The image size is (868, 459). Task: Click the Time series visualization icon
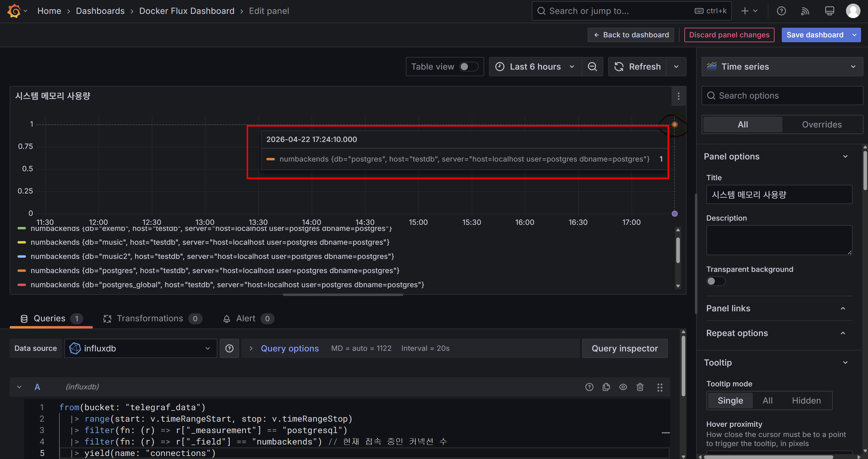[712, 66]
